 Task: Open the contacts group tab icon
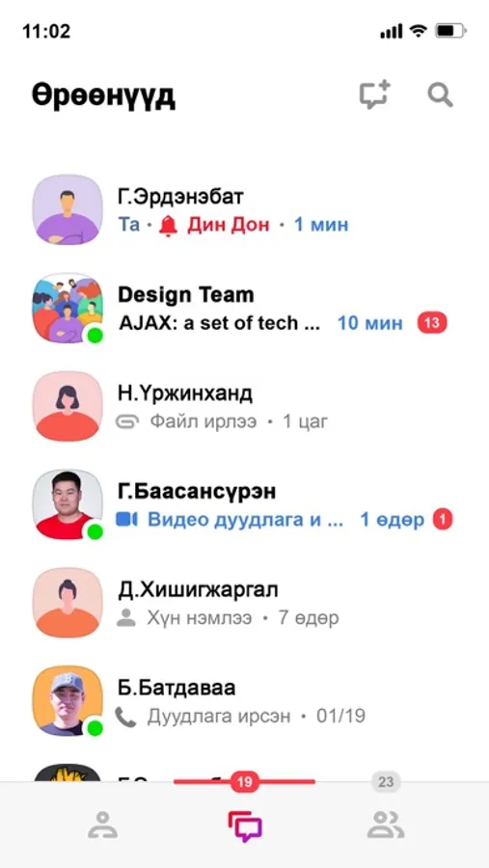coord(386,825)
